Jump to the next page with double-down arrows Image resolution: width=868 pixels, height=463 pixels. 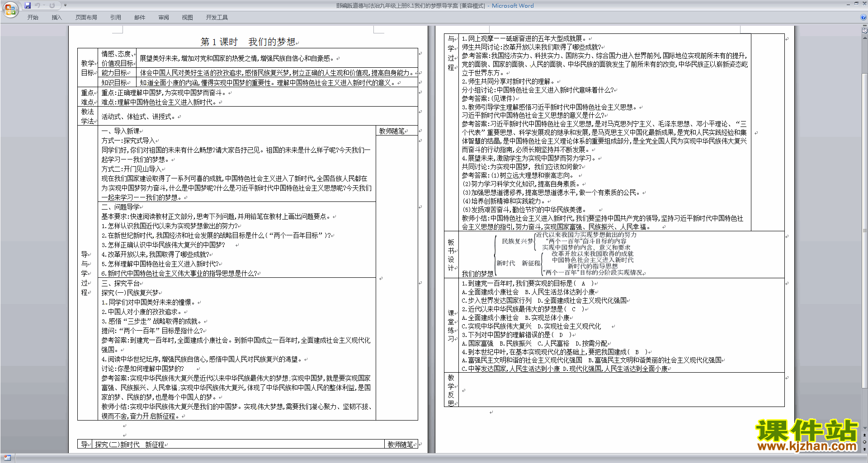[865, 449]
